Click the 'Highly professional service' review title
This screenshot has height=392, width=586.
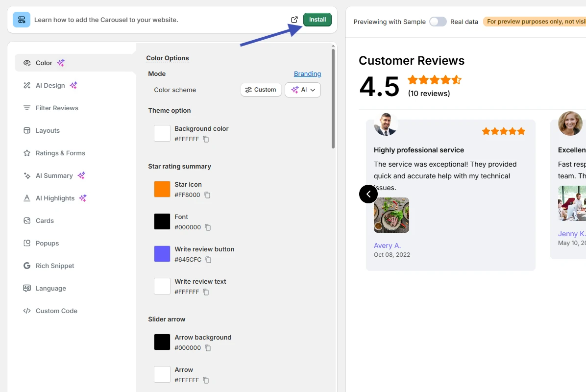419,150
